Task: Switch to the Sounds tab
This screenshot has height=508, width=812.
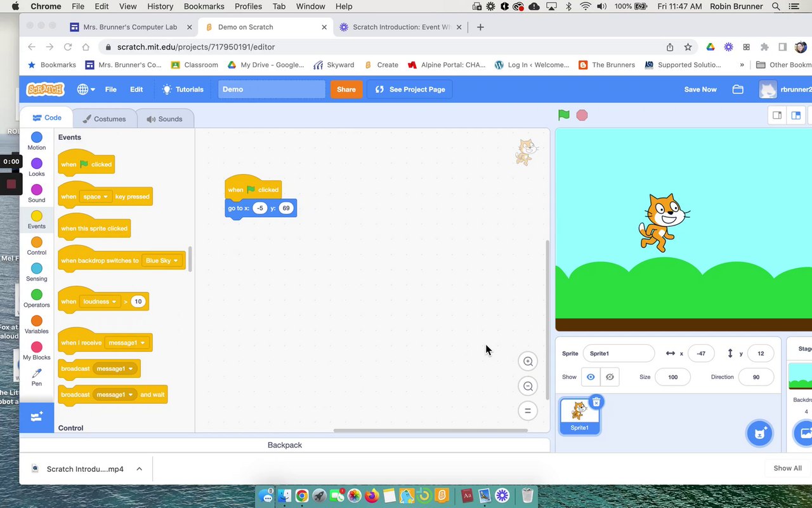Action: pos(164,119)
